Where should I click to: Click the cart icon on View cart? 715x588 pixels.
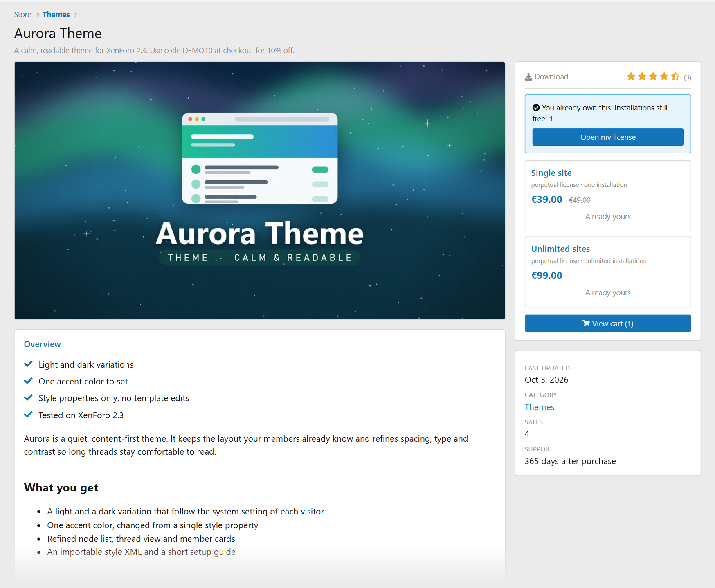[586, 323]
